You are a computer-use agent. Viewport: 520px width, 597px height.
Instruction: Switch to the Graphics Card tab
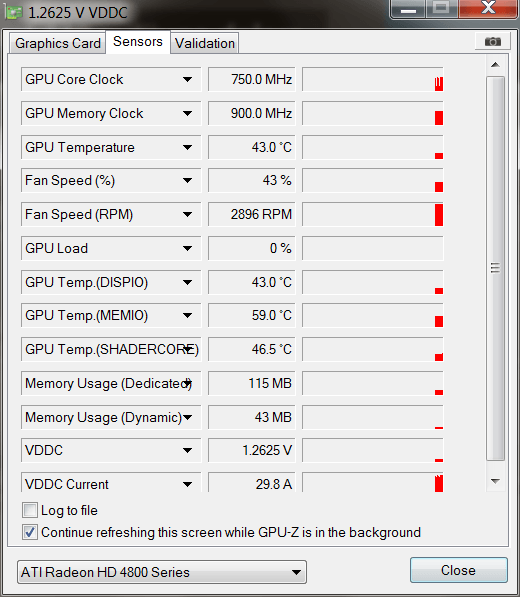point(57,43)
